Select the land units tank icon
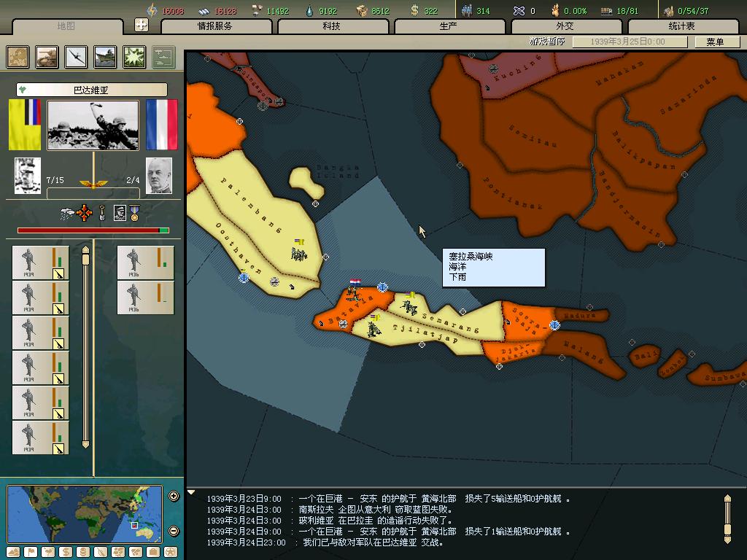This screenshot has width=747, height=560. coord(47,57)
